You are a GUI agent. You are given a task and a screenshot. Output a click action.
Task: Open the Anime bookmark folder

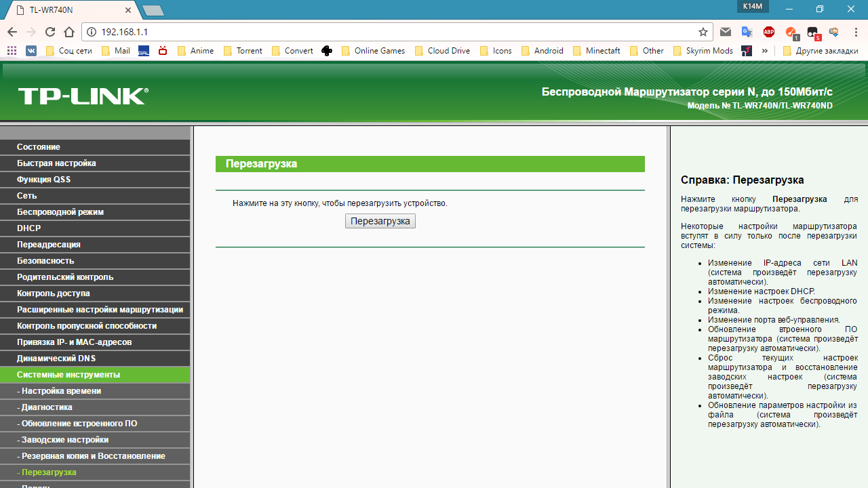(x=195, y=51)
